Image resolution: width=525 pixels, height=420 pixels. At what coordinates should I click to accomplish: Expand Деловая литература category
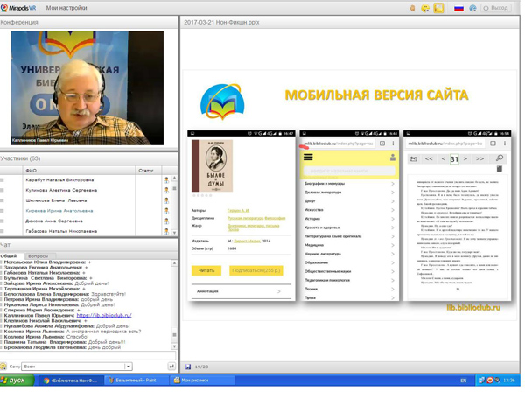pos(349,192)
